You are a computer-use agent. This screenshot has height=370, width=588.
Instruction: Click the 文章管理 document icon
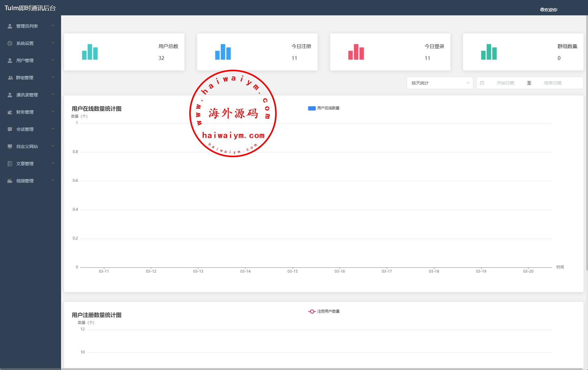[x=10, y=164]
